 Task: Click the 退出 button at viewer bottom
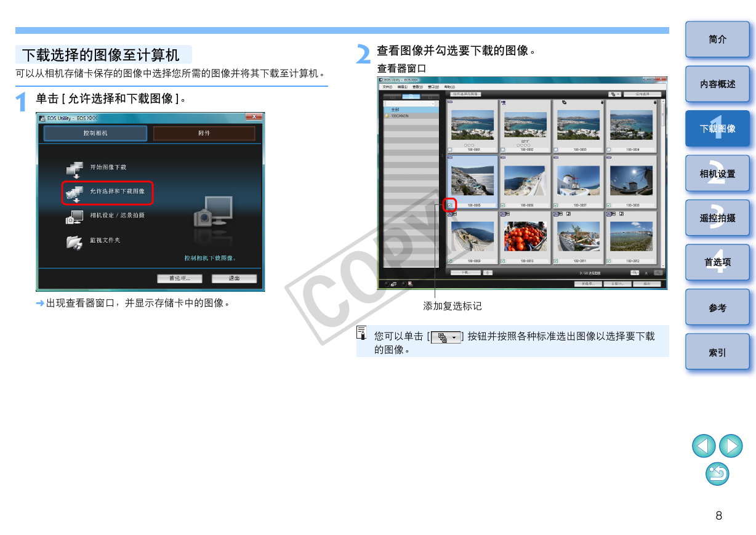[646, 284]
